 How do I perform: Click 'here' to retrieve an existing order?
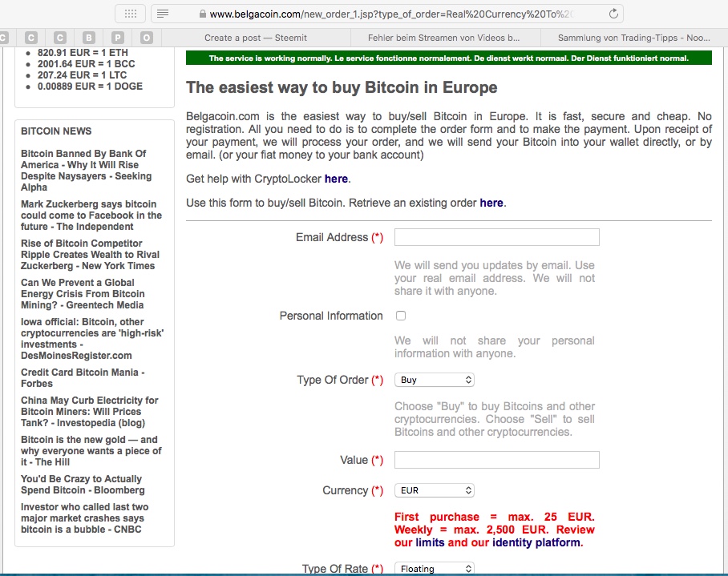pos(491,203)
